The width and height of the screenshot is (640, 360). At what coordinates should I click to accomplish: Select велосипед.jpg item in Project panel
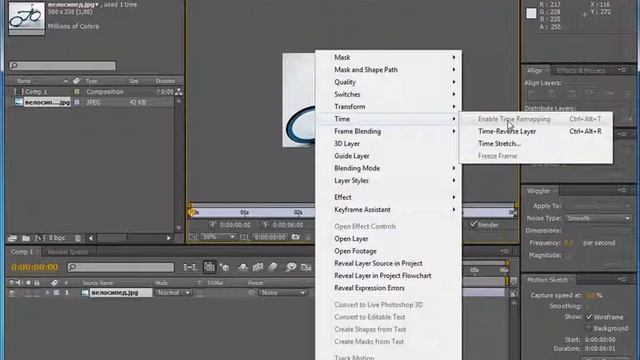point(47,102)
